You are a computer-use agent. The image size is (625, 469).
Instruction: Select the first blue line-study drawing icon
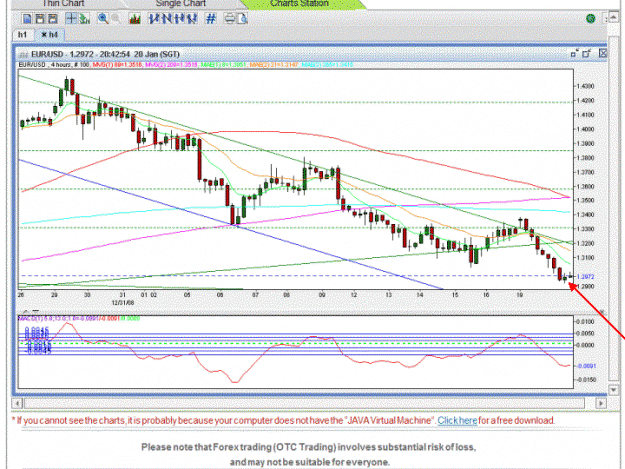pos(154,19)
